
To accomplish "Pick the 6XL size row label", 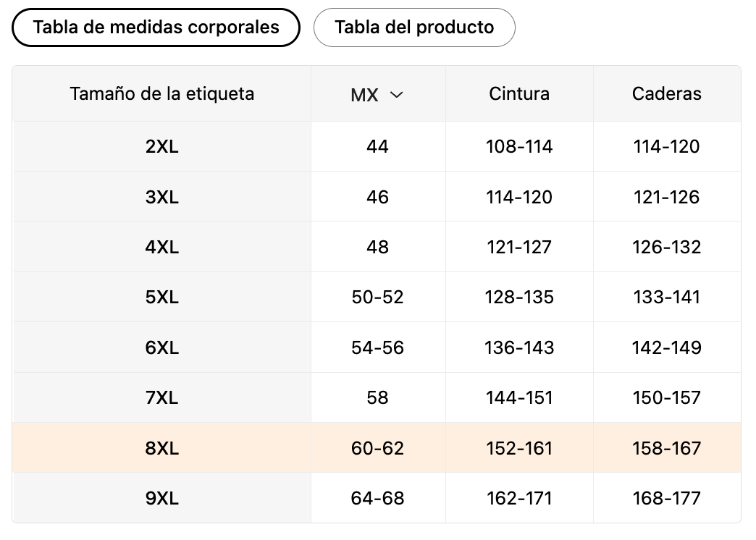I will coord(161,347).
